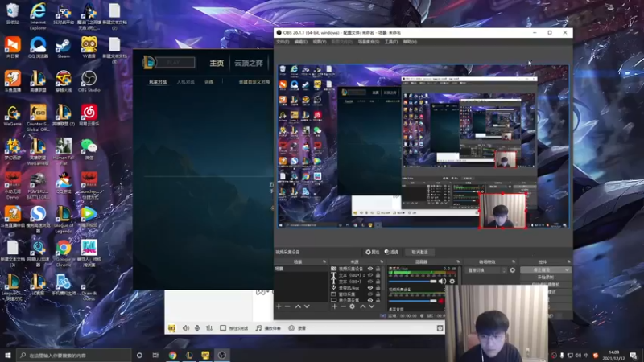The width and height of the screenshot is (644, 362).
Task: Open QQ浏览器 desktop shortcut
Action: point(38,47)
